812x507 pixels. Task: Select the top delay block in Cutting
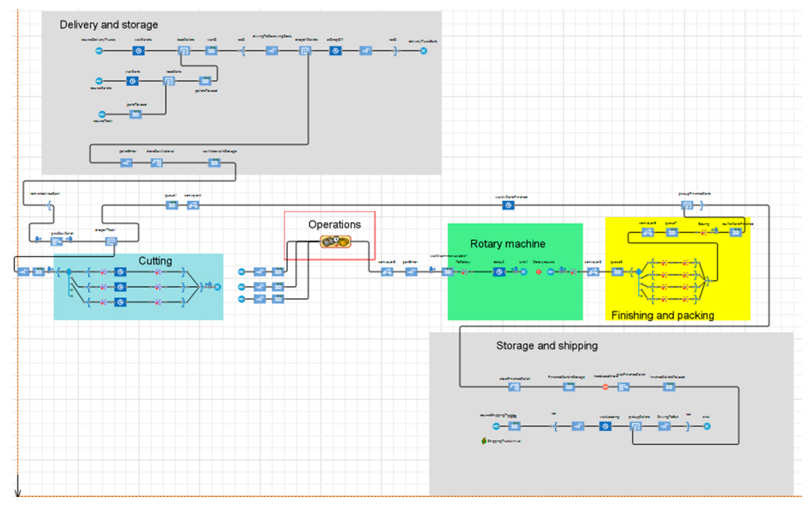click(x=120, y=272)
